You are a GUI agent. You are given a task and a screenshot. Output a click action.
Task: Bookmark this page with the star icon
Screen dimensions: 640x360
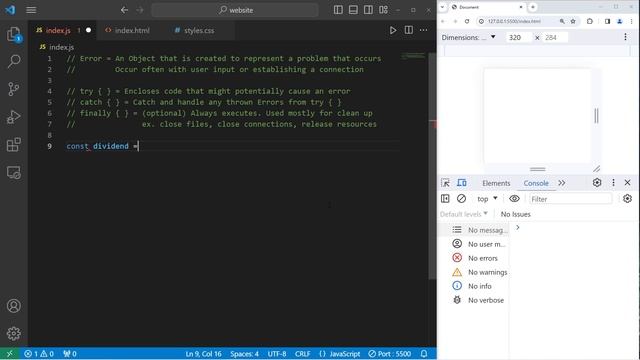pyautogui.click(x=573, y=21)
